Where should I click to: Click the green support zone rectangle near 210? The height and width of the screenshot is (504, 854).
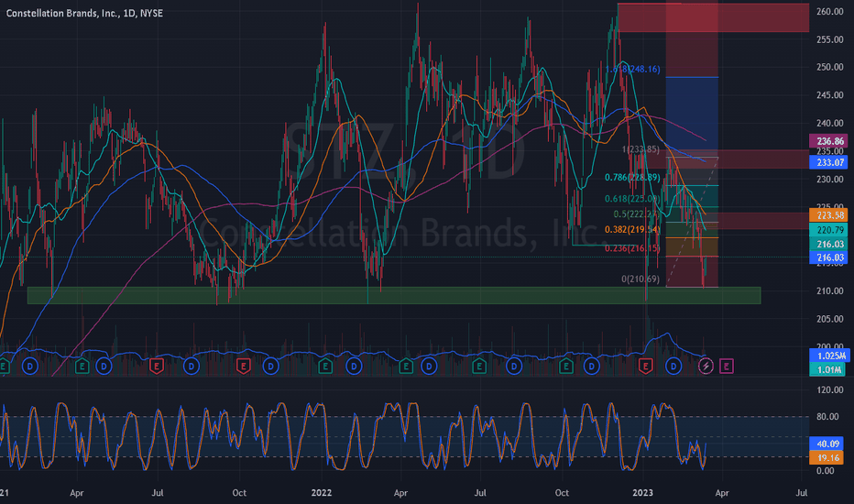click(394, 295)
